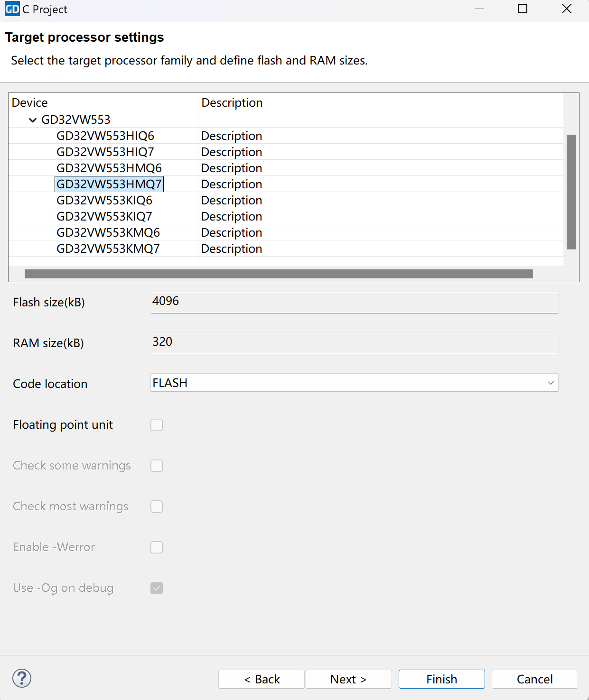The height and width of the screenshot is (700, 589).
Task: Select device GD32VW553HIQ6
Action: [x=105, y=136]
